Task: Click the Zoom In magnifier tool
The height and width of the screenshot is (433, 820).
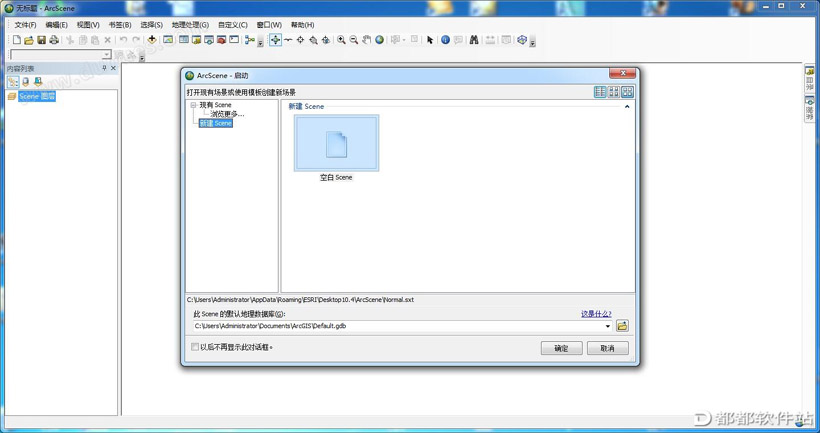Action: click(x=341, y=40)
